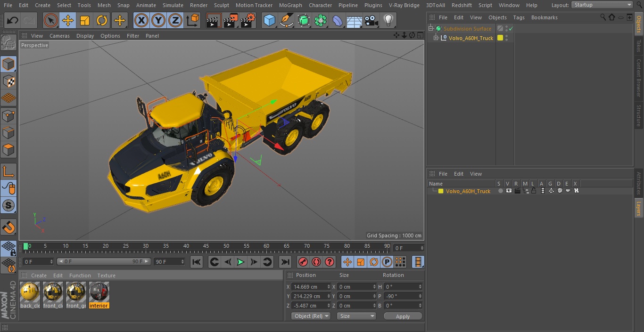Image resolution: width=644 pixels, height=332 pixels.
Task: Activate the Move tool
Action: coord(68,20)
